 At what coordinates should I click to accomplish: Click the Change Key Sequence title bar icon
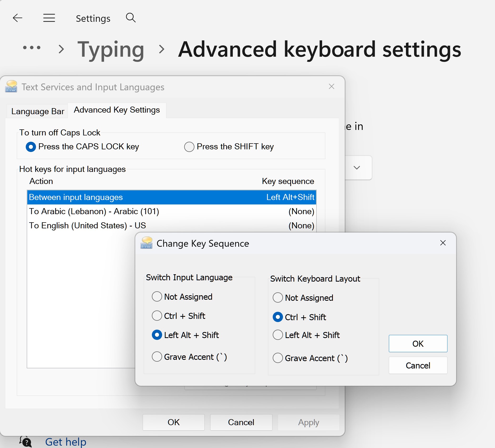coord(146,243)
